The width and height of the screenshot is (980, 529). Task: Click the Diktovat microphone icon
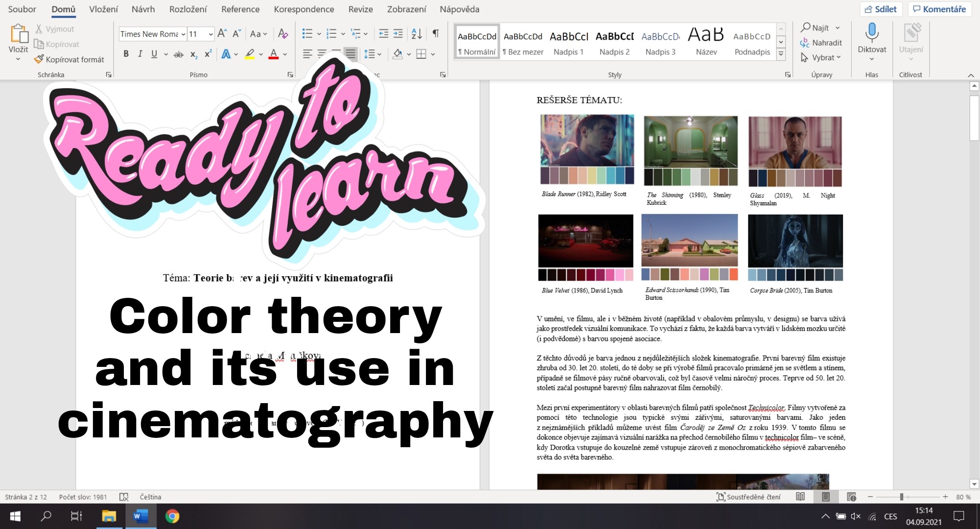872,32
